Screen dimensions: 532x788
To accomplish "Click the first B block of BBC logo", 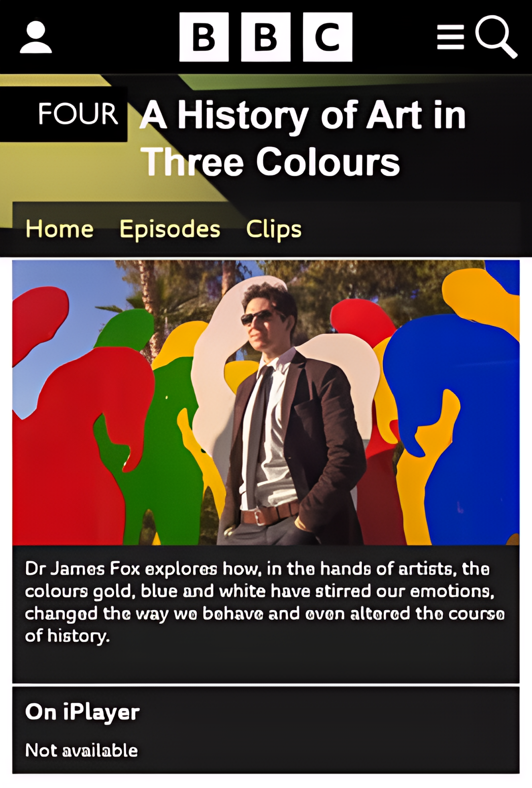I will point(204,37).
